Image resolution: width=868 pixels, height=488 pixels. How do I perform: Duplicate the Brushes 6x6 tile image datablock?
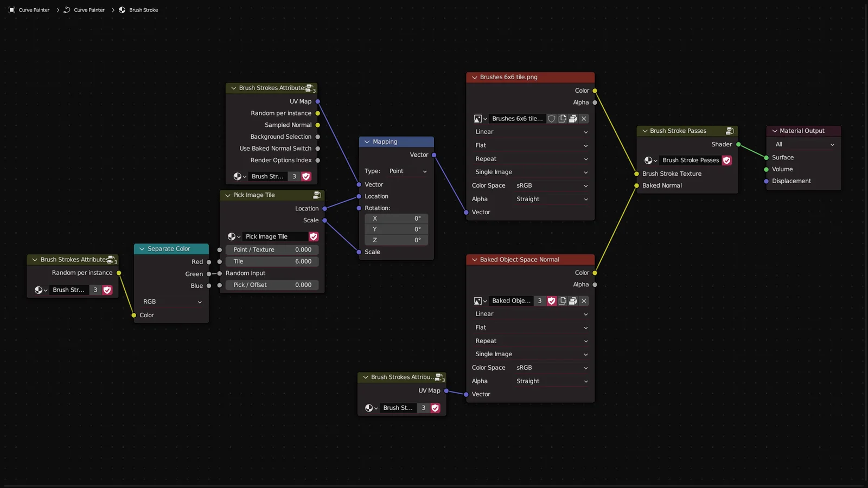click(x=562, y=118)
